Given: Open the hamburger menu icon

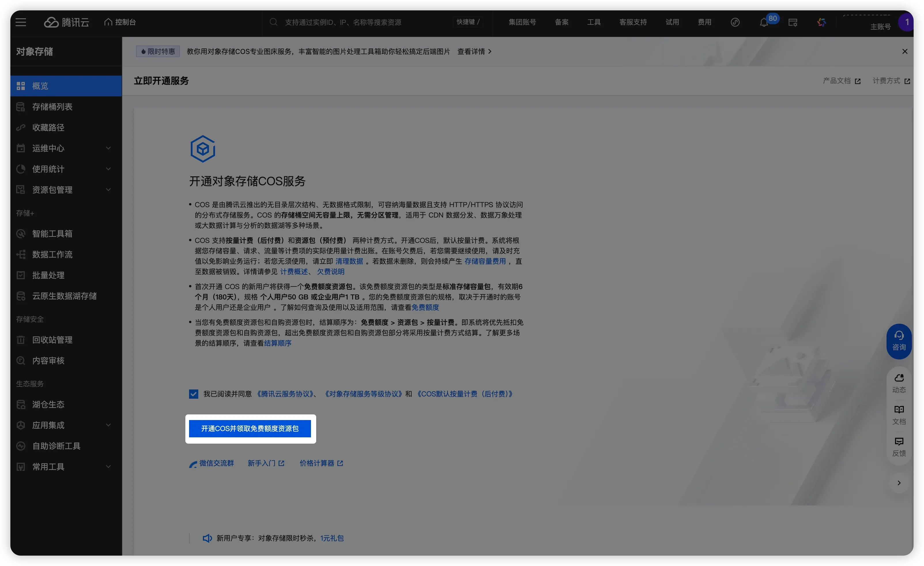Looking at the screenshot, I should coord(21,22).
